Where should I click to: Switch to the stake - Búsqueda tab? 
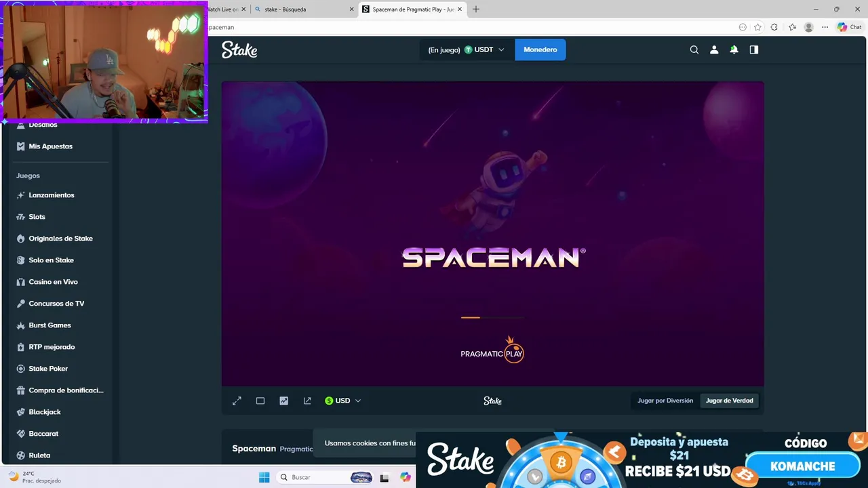[x=303, y=9]
